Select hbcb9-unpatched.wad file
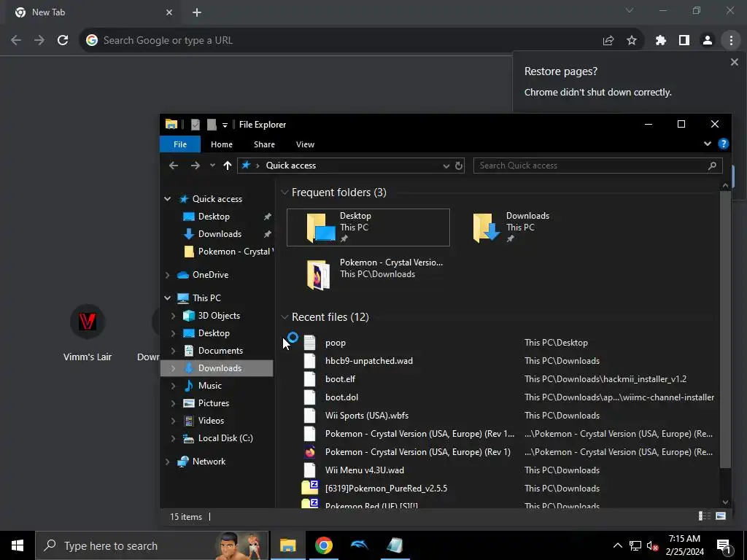The width and height of the screenshot is (747, 560). tap(368, 361)
